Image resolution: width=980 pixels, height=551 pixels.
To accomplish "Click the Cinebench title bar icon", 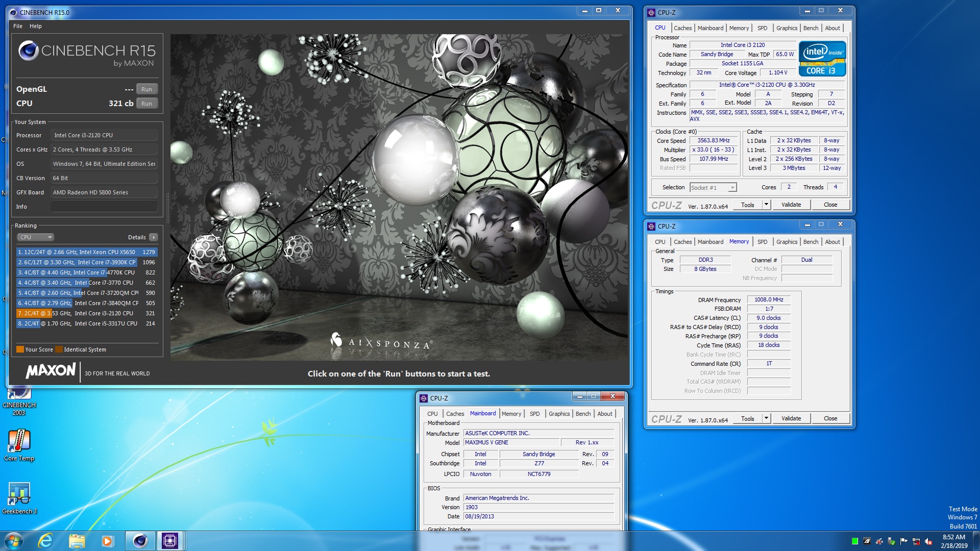I will [x=13, y=12].
